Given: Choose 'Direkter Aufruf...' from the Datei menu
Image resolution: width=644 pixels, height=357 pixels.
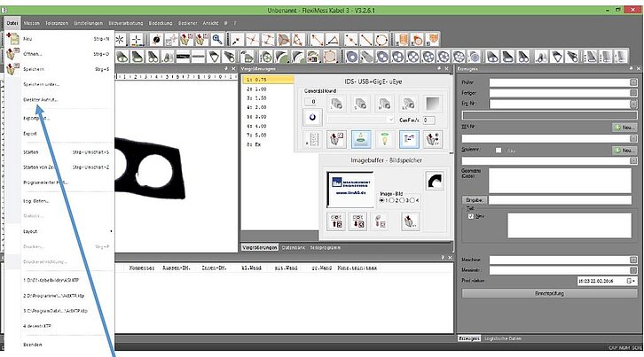Looking at the screenshot, I should pos(39,99).
